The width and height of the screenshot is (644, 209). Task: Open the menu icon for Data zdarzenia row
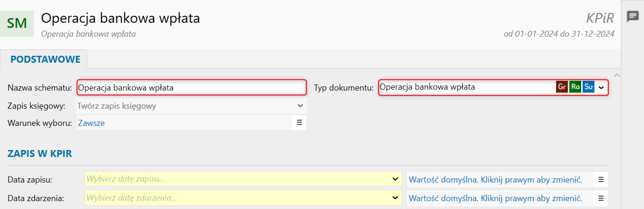click(x=601, y=198)
